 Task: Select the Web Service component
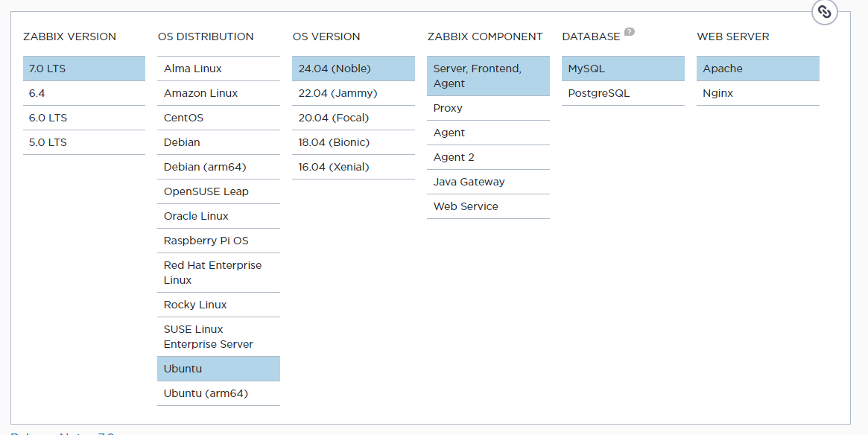487,206
